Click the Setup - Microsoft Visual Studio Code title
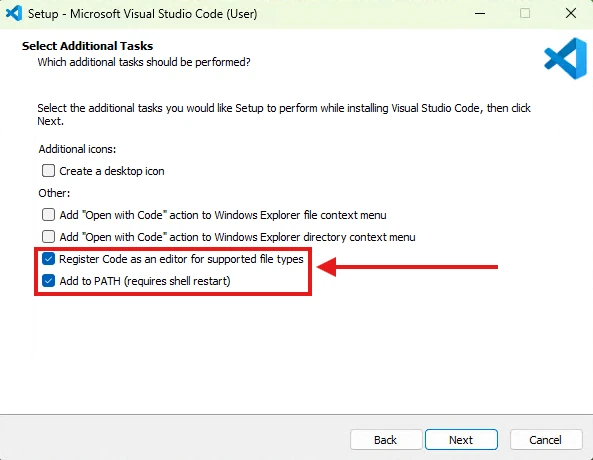593x460 pixels. click(x=143, y=14)
